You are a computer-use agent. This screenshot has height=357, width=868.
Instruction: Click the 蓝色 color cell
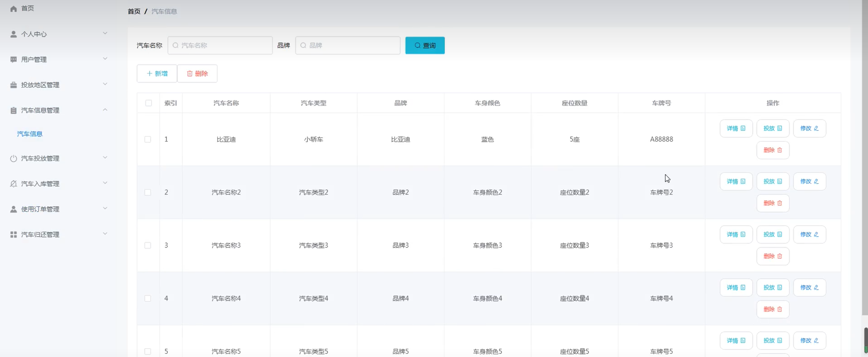[487, 139]
